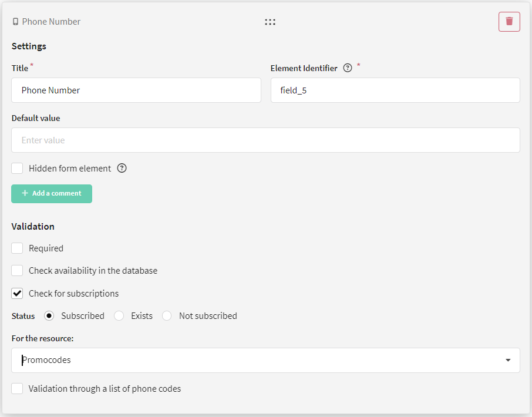The image size is (532, 417).
Task: Open help icon next to Element Identifier
Action: (348, 68)
